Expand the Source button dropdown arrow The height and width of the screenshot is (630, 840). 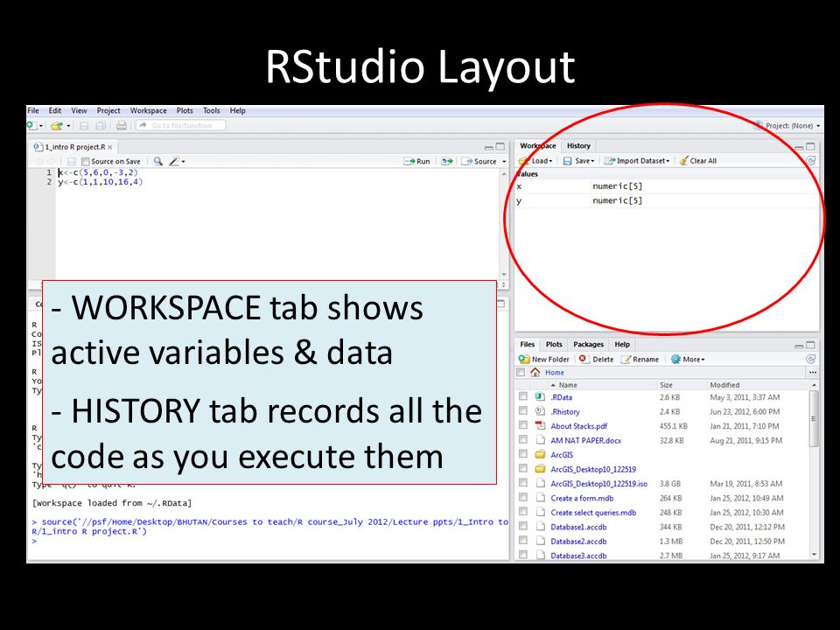pyautogui.click(x=504, y=161)
